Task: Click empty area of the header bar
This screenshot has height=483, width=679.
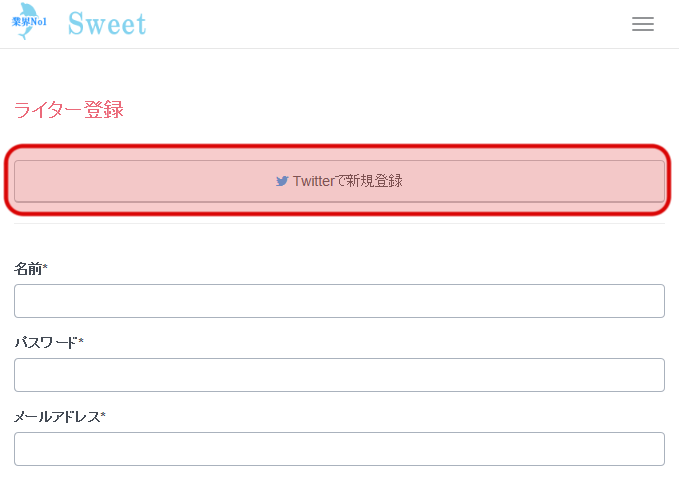Action: [400, 25]
